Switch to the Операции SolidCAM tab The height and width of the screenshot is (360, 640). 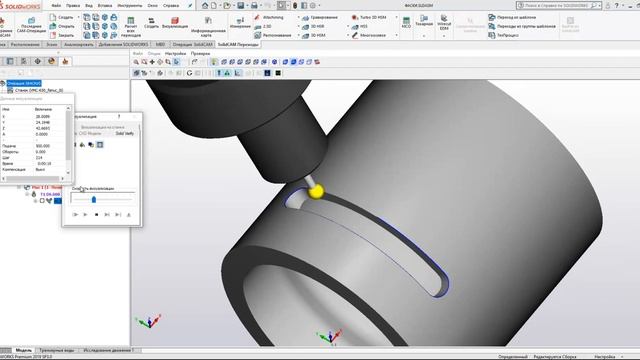(193, 44)
